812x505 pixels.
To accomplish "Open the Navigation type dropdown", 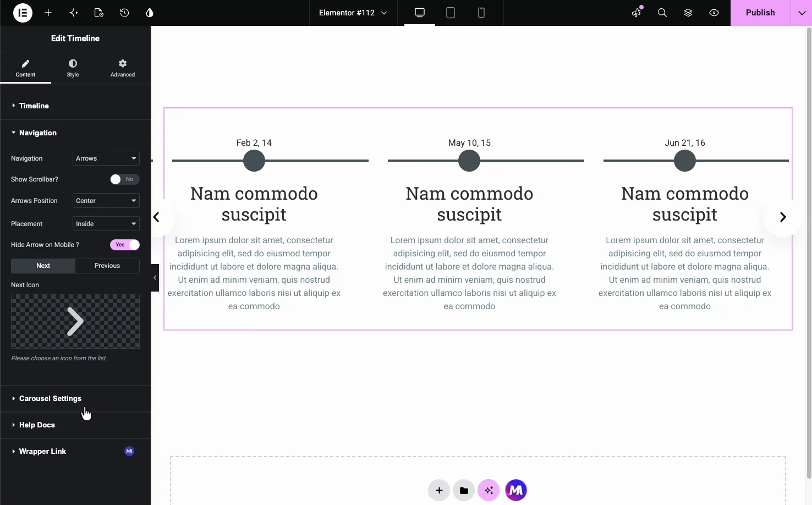I will point(106,158).
